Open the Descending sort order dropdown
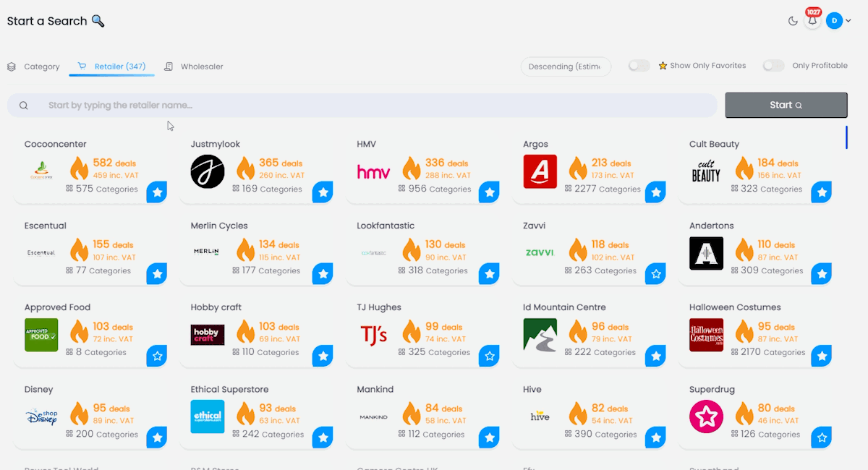 click(566, 67)
